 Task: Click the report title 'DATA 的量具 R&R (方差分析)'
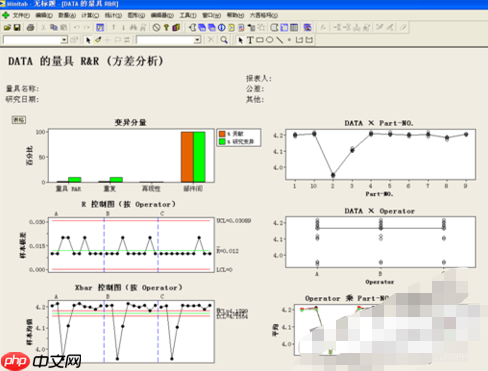coord(86,61)
